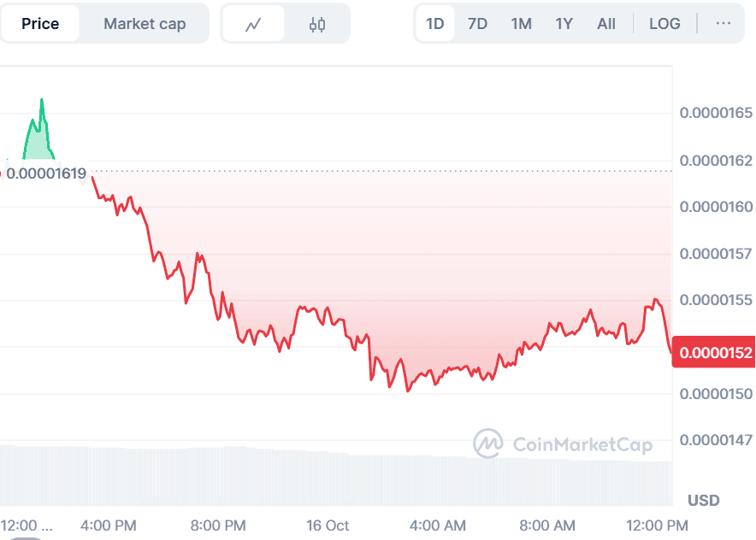756x540 pixels.
Task: Show the All time range
Action: pos(606,23)
